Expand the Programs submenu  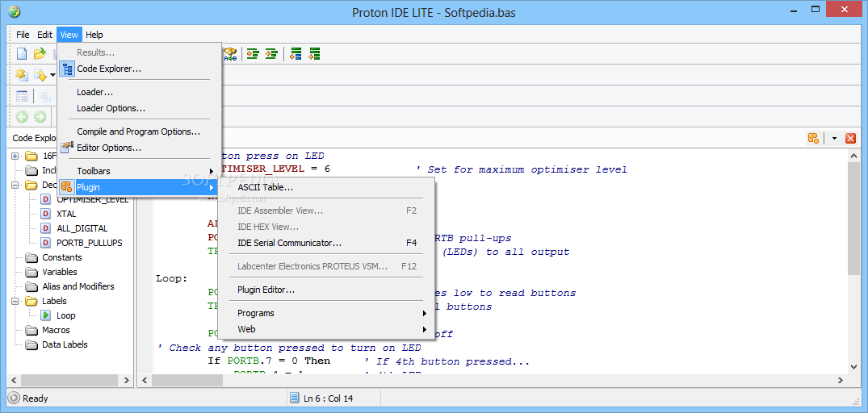[x=326, y=313]
